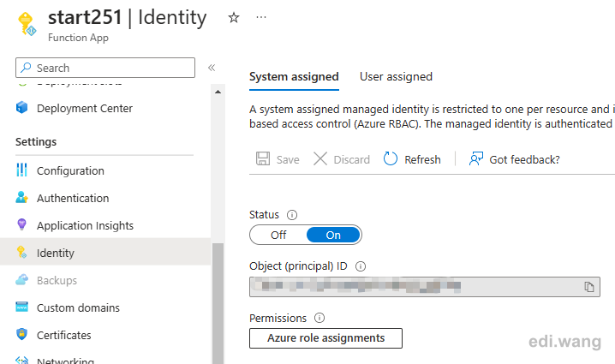Favorite this page with the star icon
Viewport: 615px width, 364px height.
[x=234, y=17]
